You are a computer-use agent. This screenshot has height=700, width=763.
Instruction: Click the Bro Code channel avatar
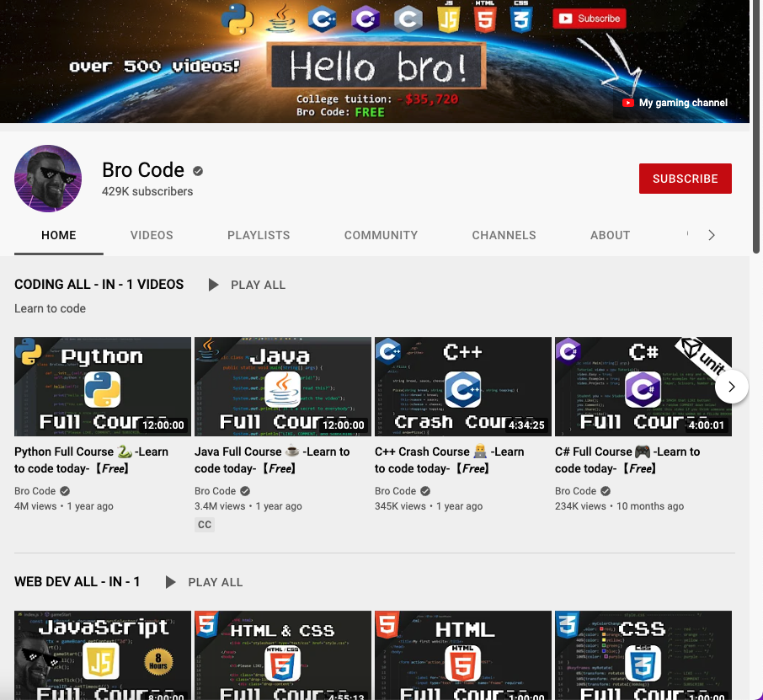pyautogui.click(x=48, y=179)
